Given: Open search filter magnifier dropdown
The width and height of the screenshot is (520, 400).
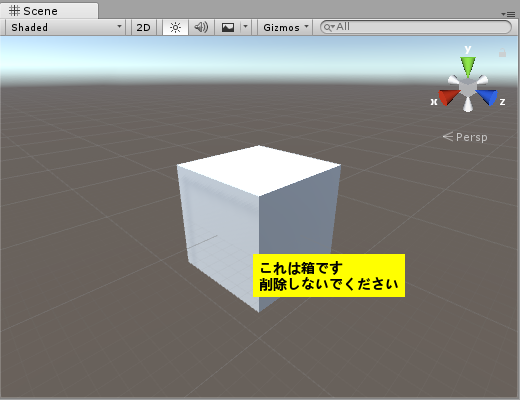Looking at the screenshot, I should (x=329, y=27).
